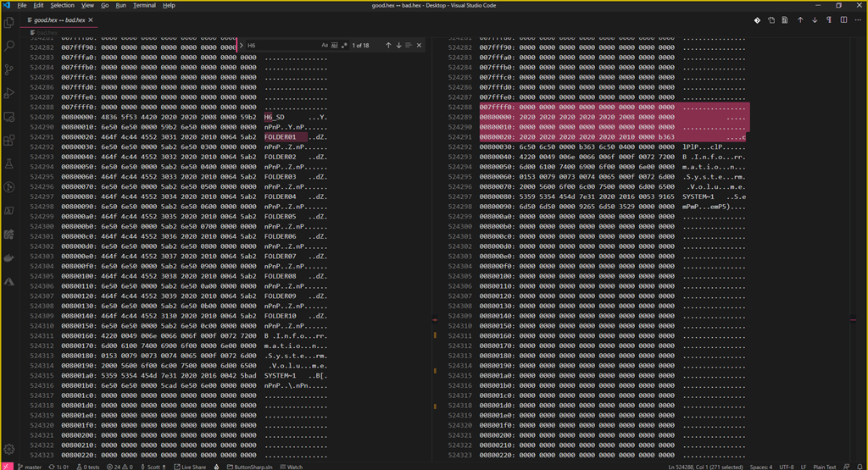Viewport: 868px width, 470px height.
Task: Toggle Match Whole Word in find widget
Action: tap(334, 45)
